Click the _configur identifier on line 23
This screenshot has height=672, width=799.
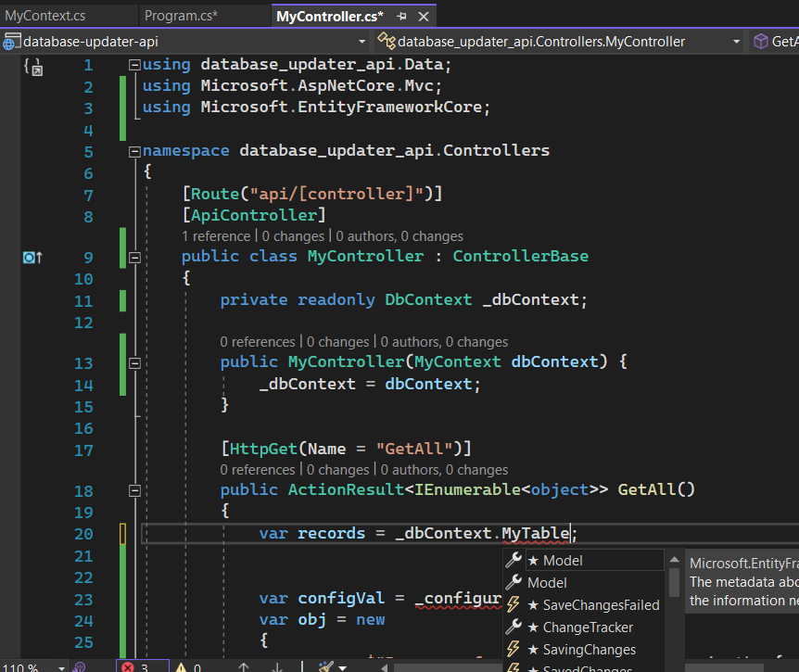coord(458,598)
